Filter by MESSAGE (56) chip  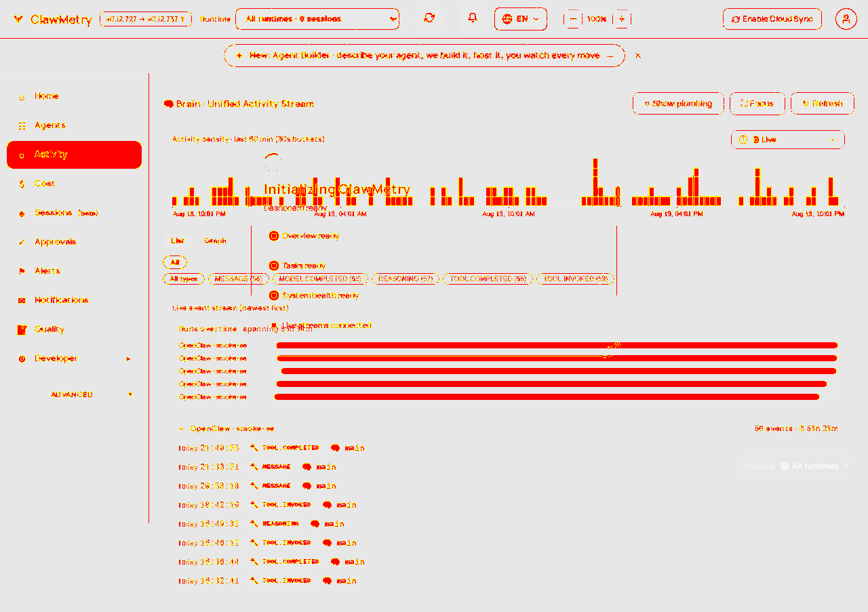click(x=238, y=279)
